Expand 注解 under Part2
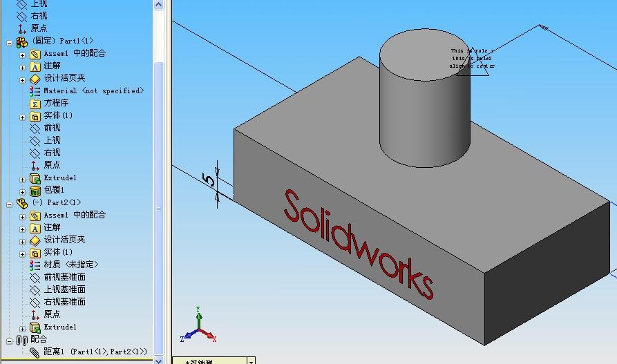 pyautogui.click(x=22, y=229)
